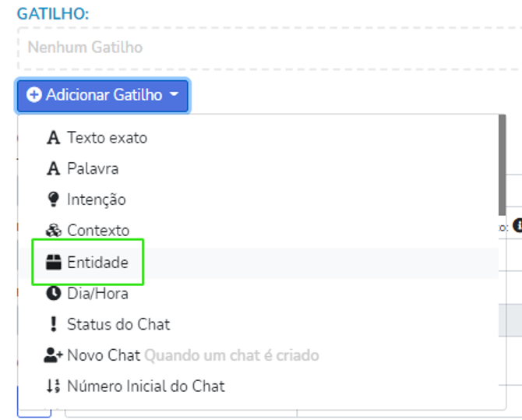Open the Adicionar Gatilho dropdown
This screenshot has height=420, width=522.
102,95
